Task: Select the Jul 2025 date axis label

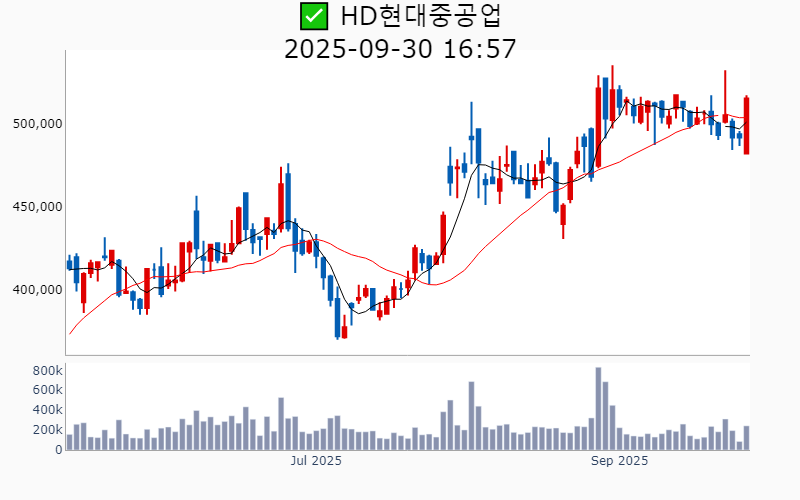Action: [316, 461]
